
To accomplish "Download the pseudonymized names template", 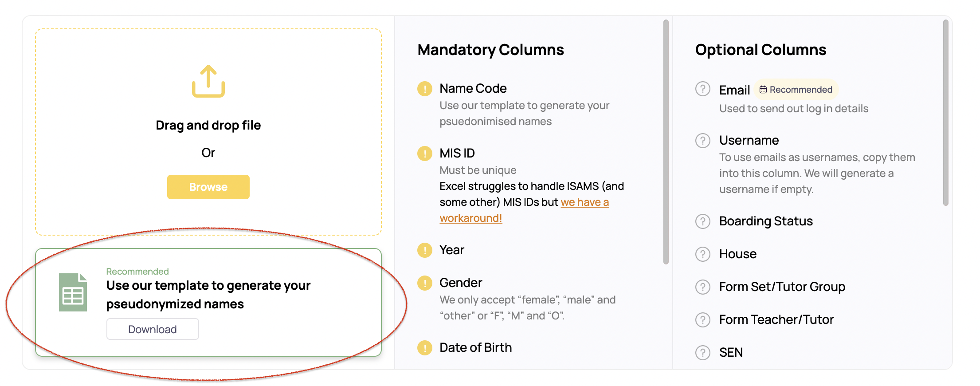I will [153, 329].
